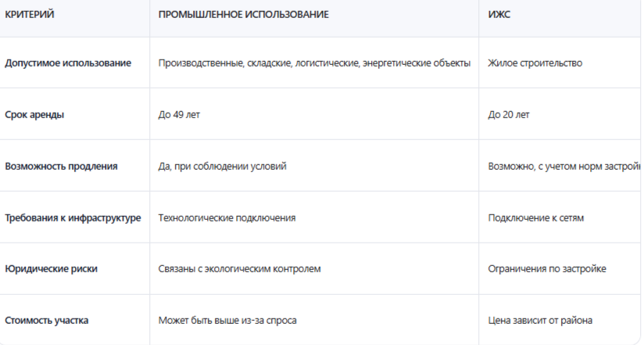Select the Технологические подключения cell
Image resolution: width=644 pixels, height=345 pixels.
coord(227,218)
